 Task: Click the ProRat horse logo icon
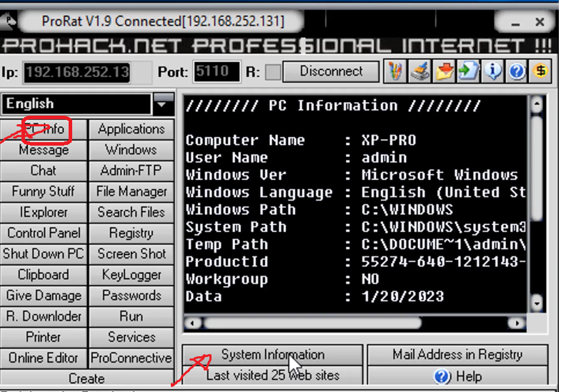click(x=8, y=21)
